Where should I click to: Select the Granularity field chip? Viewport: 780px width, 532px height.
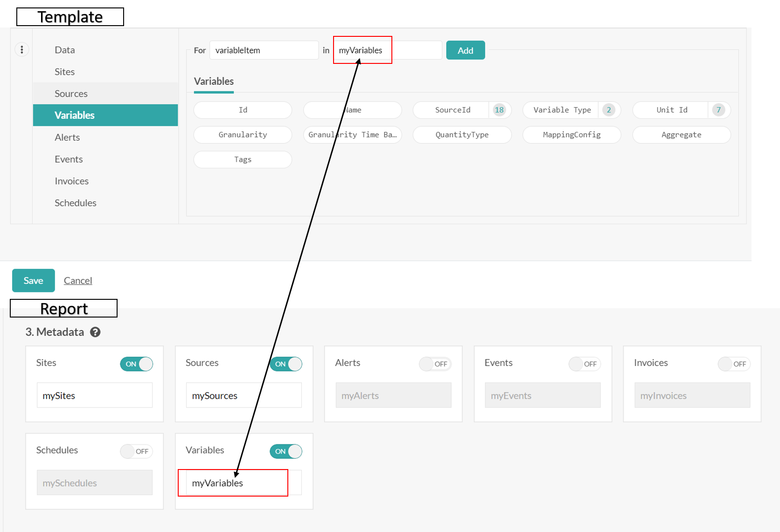tap(243, 135)
